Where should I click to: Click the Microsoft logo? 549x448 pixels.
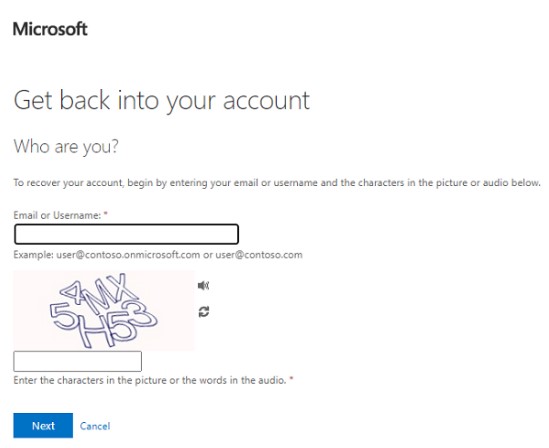(50, 29)
